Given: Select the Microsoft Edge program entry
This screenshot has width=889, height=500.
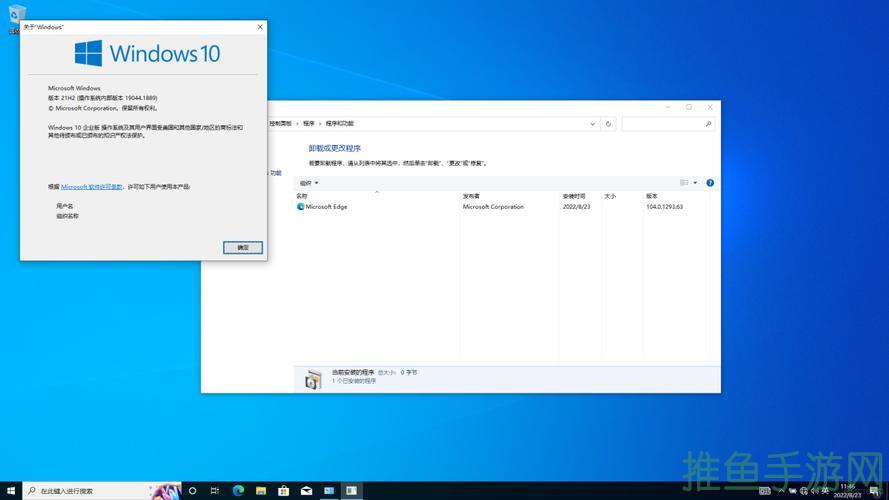Looking at the screenshot, I should (x=326, y=207).
